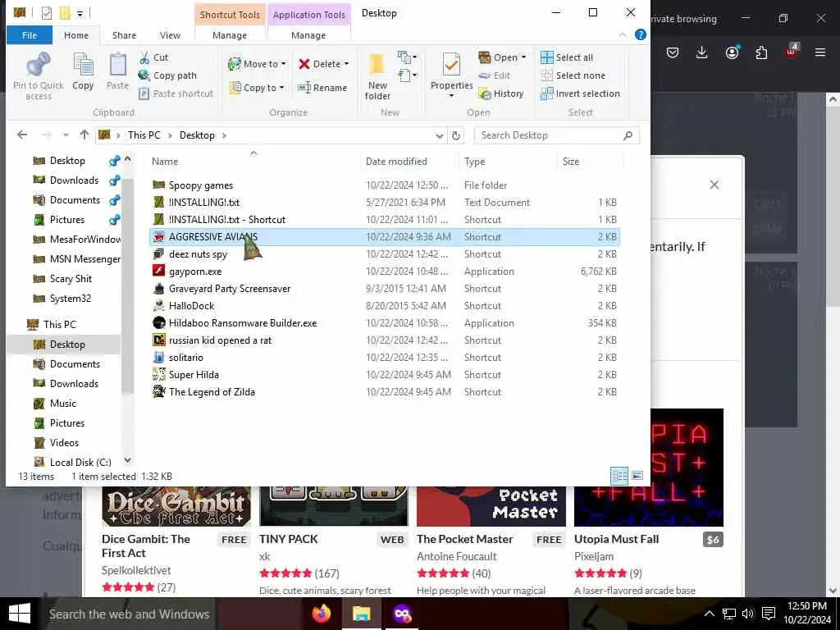Go up one folder level arrow
This screenshot has height=630, width=840.
[x=84, y=135]
